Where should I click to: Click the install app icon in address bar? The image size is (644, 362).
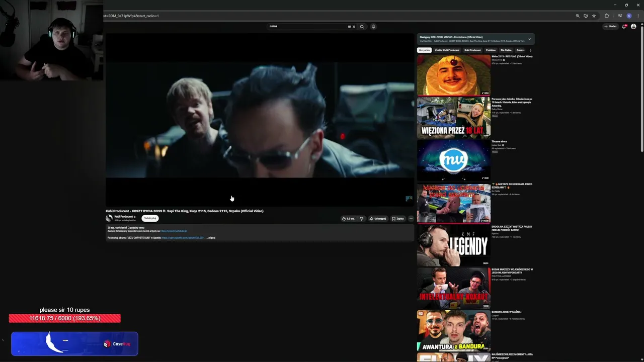coord(586,16)
